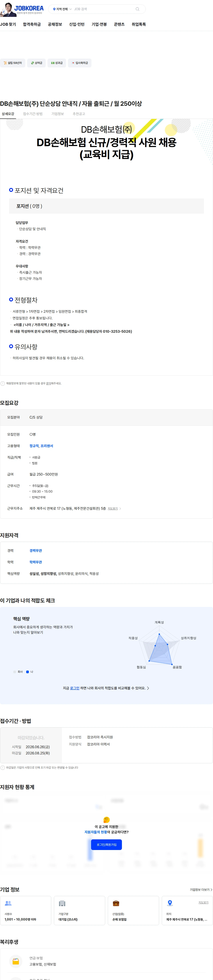
Task: Click the 문의 link under job details
Action: (48, 384)
